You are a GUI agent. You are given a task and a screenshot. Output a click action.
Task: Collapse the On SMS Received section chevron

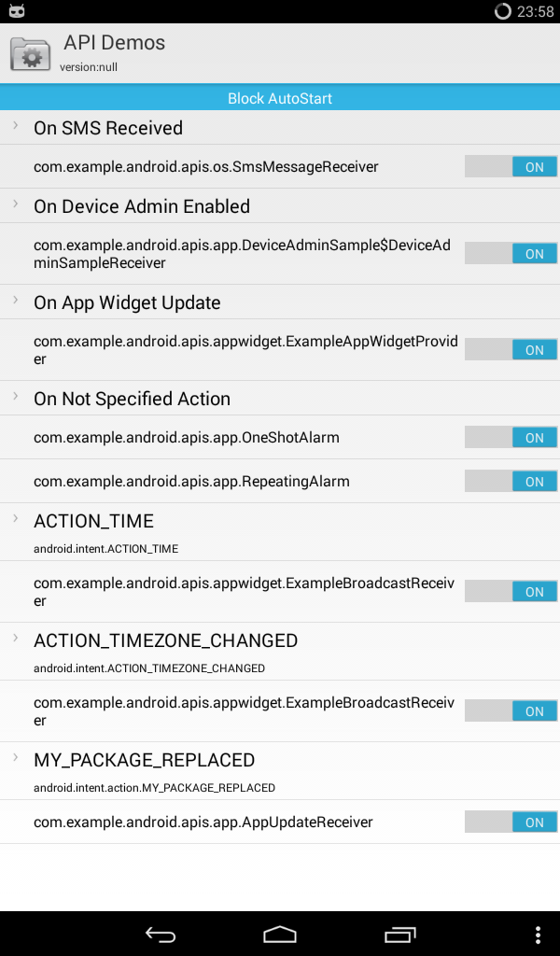click(x=16, y=126)
